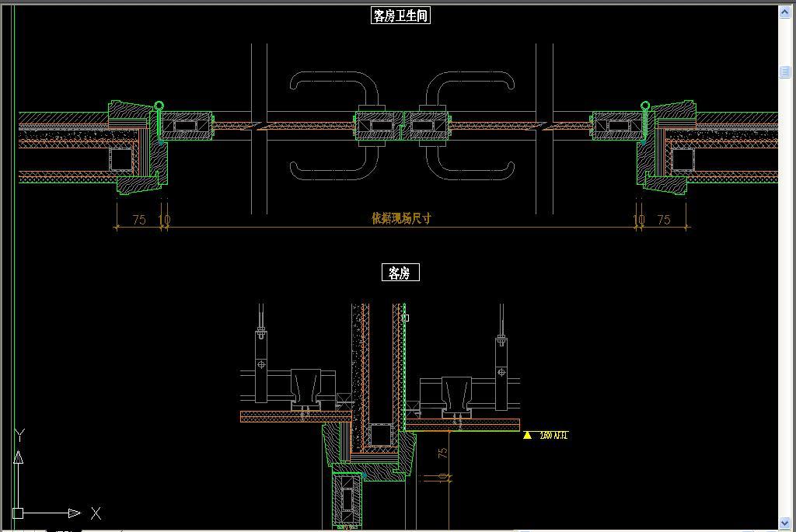The image size is (796, 532).
Task: Click the Y axis label of UCS icon
Action: tap(20, 434)
